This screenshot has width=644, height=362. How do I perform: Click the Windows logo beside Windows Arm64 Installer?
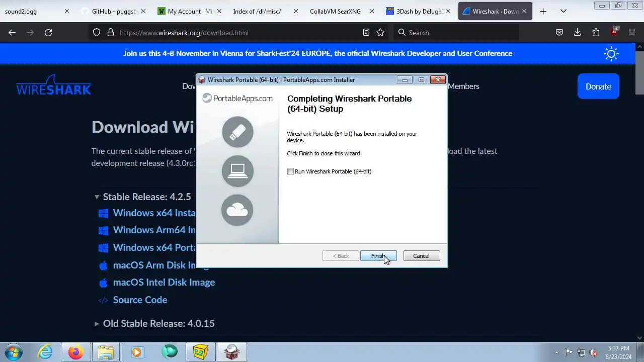(103, 230)
